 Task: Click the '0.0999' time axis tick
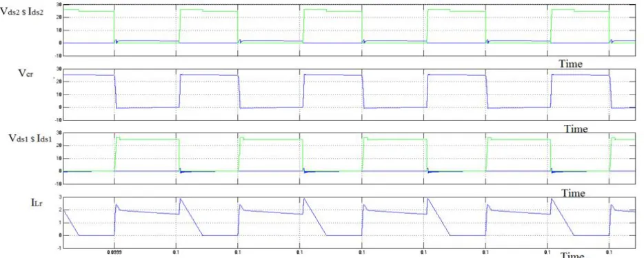click(x=114, y=253)
